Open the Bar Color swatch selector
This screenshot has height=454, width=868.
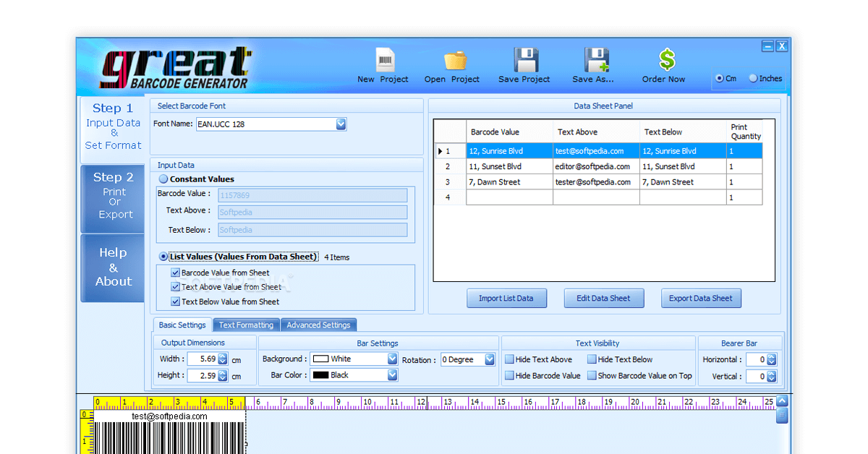391,374
